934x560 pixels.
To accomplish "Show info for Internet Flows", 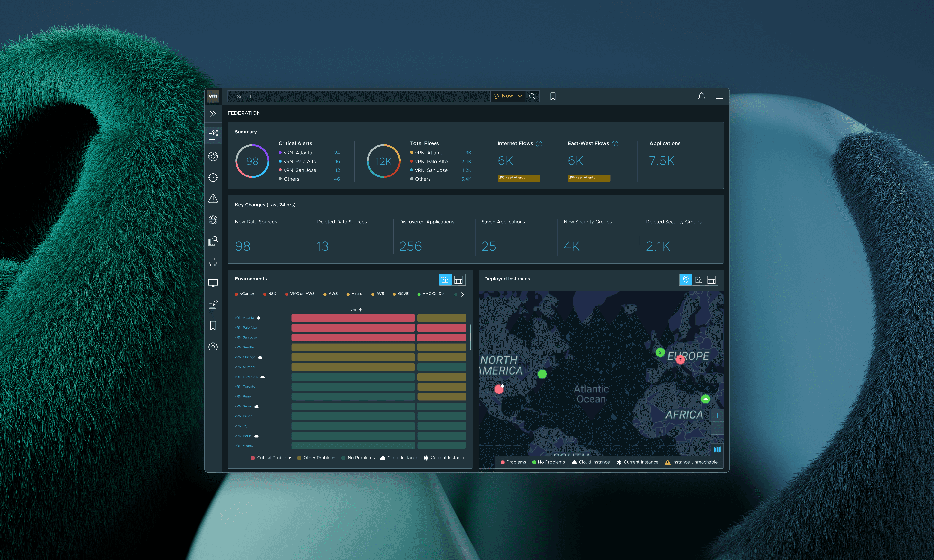I will pos(539,144).
